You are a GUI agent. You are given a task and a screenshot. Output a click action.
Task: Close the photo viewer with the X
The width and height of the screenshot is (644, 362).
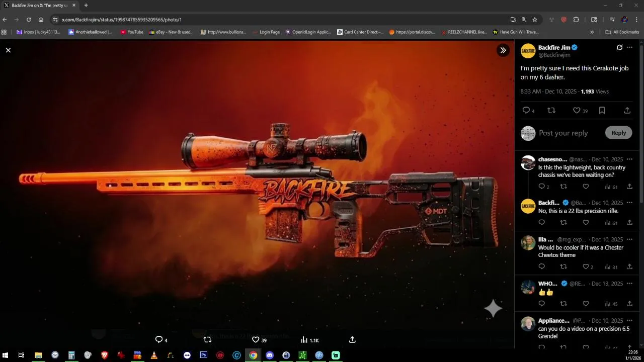pos(8,50)
